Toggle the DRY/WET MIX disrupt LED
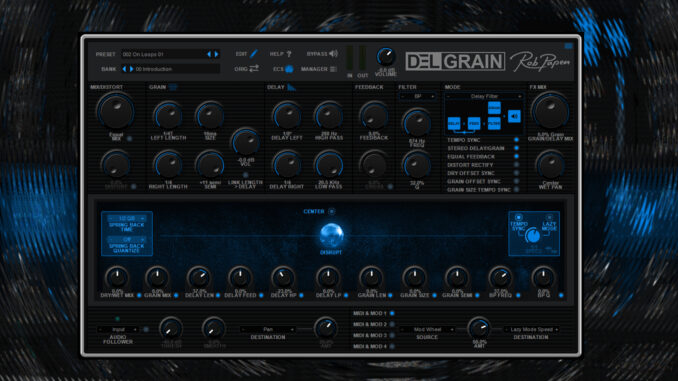The width and height of the screenshot is (678, 381). (139, 295)
